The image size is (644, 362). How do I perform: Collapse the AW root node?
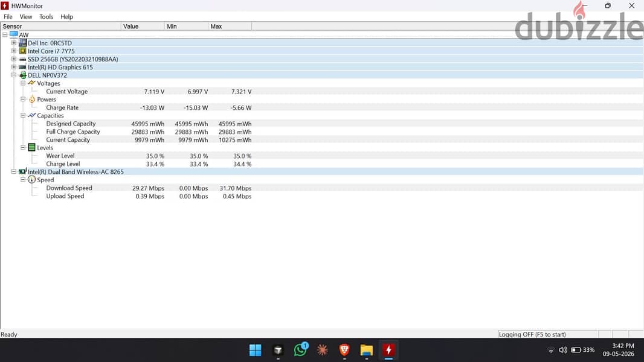coord(5,35)
